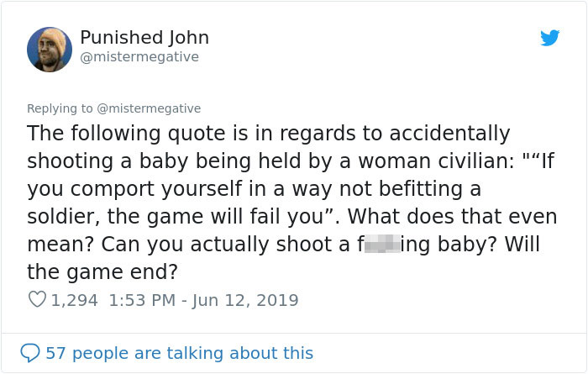The width and height of the screenshot is (588, 374).
Task: Open Punished John's profile avatar
Action: pos(50,49)
